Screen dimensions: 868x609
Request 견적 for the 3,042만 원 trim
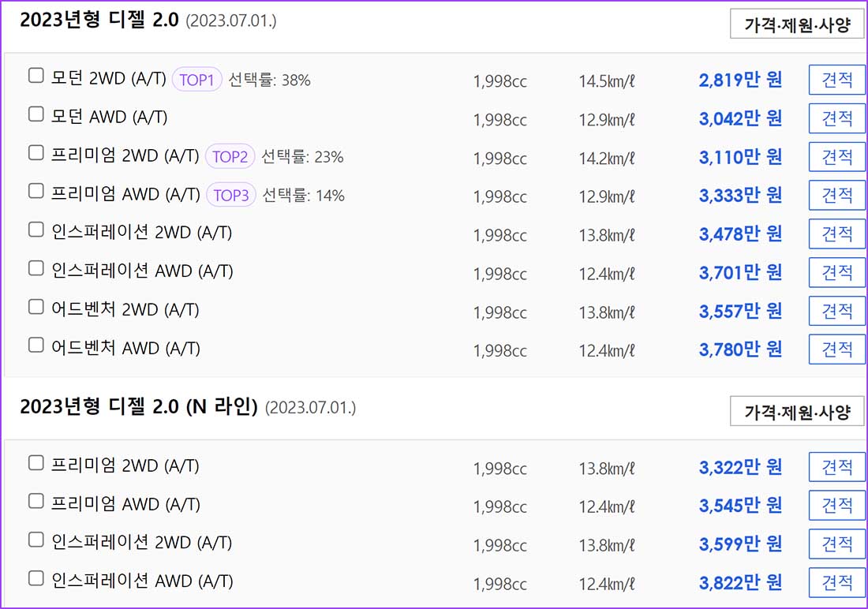tap(837, 118)
